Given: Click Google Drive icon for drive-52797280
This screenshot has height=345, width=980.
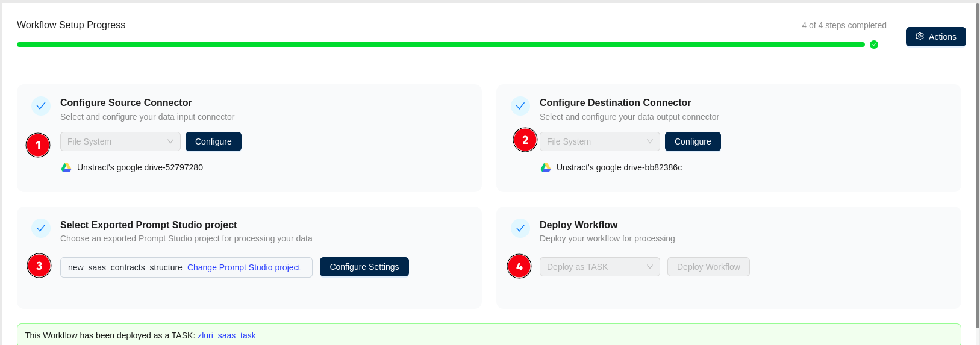Looking at the screenshot, I should tap(66, 167).
